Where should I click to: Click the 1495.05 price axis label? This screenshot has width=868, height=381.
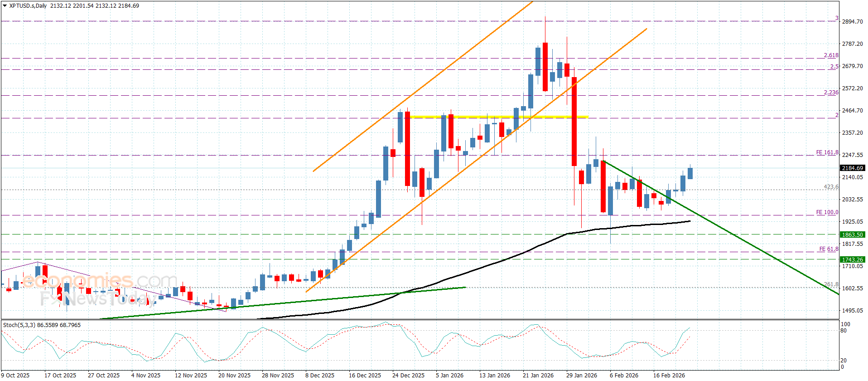[852, 310]
